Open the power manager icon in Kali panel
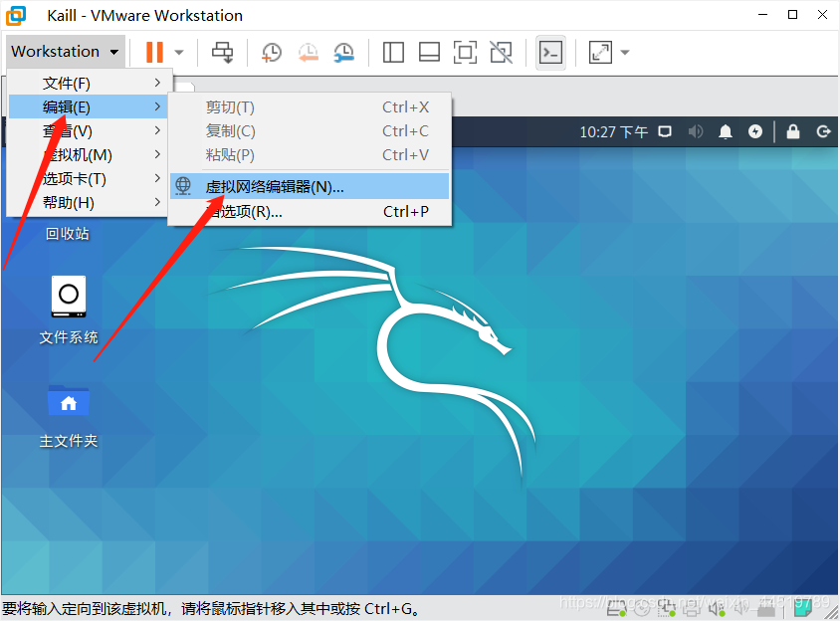 (x=755, y=131)
